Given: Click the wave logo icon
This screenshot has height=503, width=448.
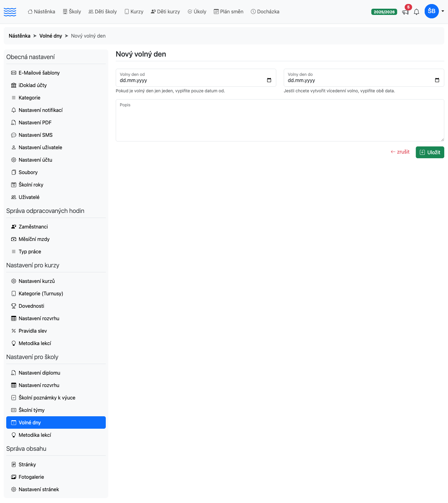Looking at the screenshot, I should pos(10,12).
